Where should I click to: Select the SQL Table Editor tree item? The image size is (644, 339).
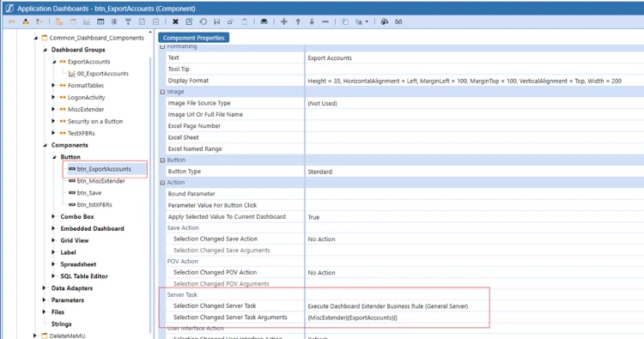click(x=84, y=276)
